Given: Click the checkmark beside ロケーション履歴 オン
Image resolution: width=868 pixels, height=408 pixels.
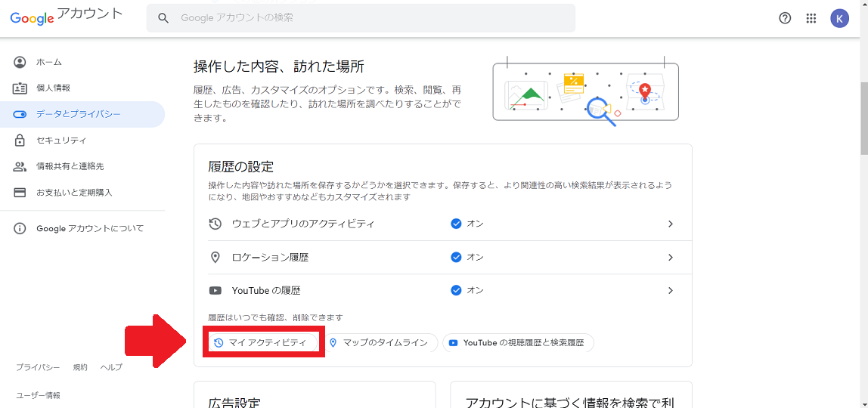Looking at the screenshot, I should (x=456, y=257).
